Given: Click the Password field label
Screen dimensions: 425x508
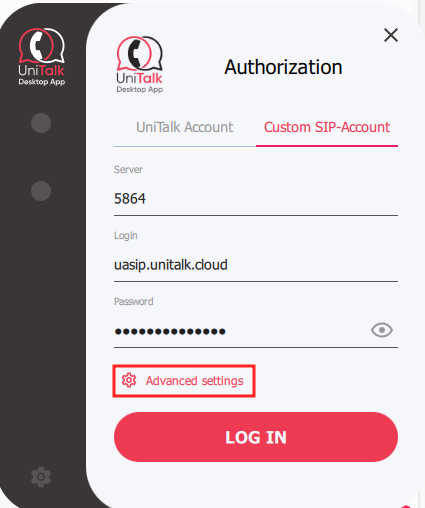Looking at the screenshot, I should (x=134, y=302).
